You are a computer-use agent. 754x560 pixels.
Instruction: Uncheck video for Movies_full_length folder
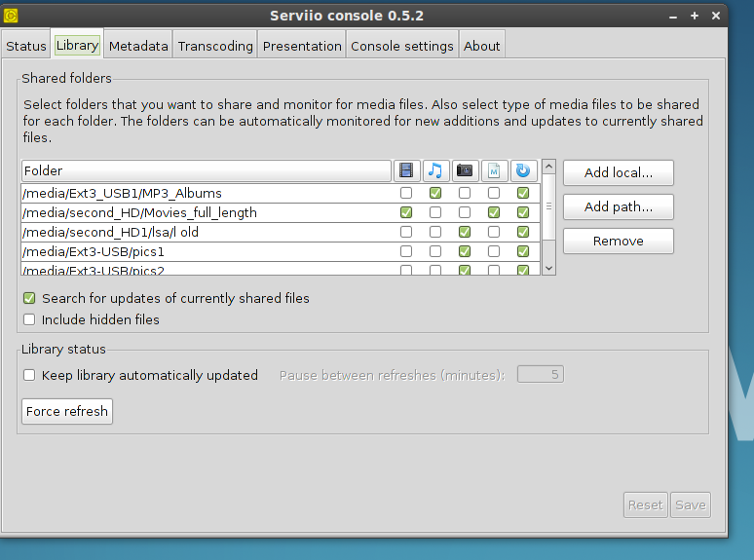click(406, 212)
